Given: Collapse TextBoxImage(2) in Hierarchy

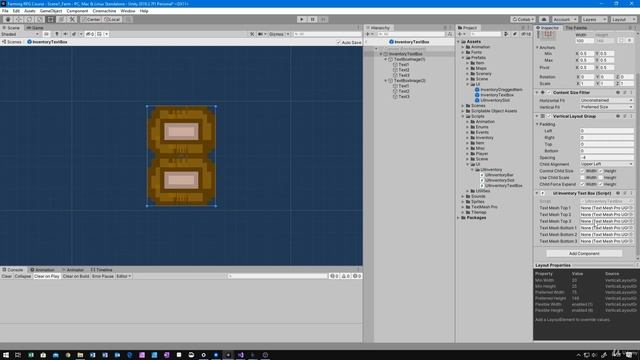Looking at the screenshot, I should tap(385, 81).
